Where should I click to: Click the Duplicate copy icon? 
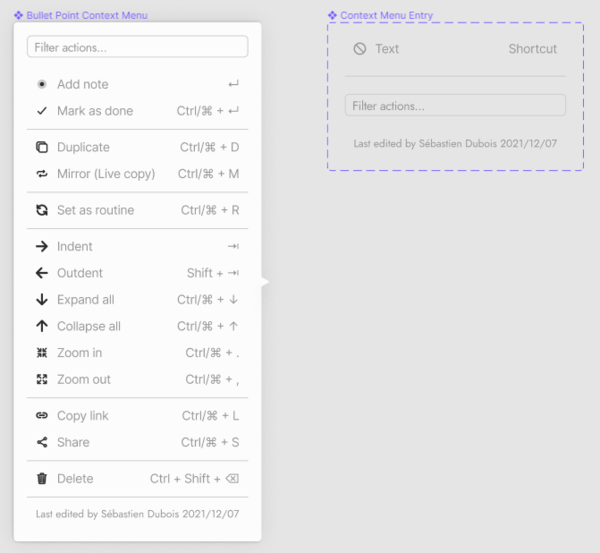(x=42, y=148)
